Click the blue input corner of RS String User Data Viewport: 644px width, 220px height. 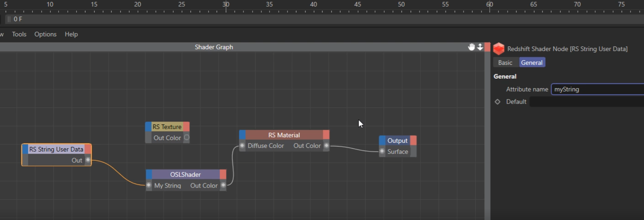tap(25, 149)
